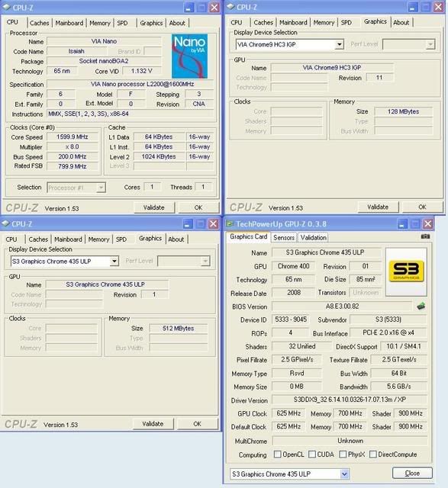Switch to Validation tab in GPU-Z
Image resolution: width=448 pixels, height=488 pixels.
point(314,237)
